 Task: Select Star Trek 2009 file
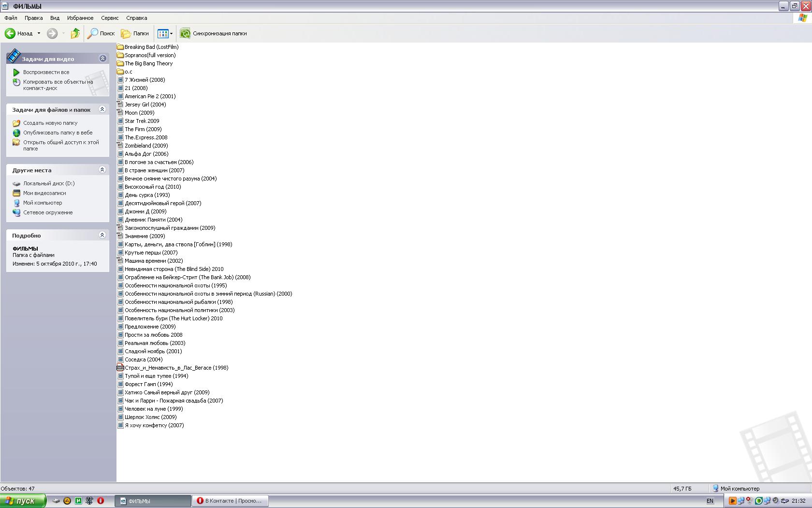coord(138,121)
